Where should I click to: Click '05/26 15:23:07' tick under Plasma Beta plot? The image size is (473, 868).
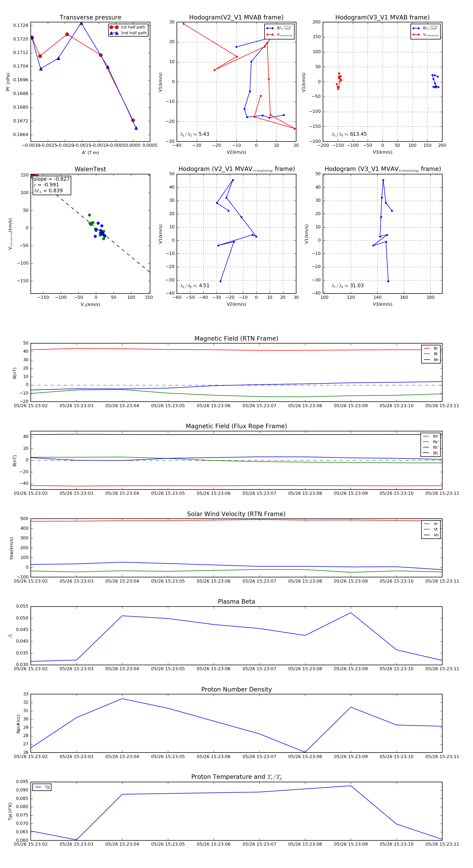click(x=259, y=669)
